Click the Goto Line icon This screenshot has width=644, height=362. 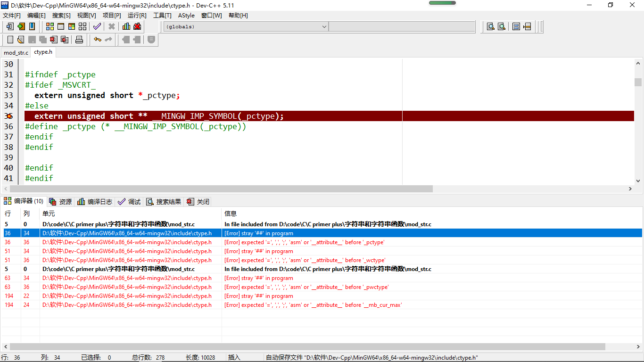click(x=527, y=26)
